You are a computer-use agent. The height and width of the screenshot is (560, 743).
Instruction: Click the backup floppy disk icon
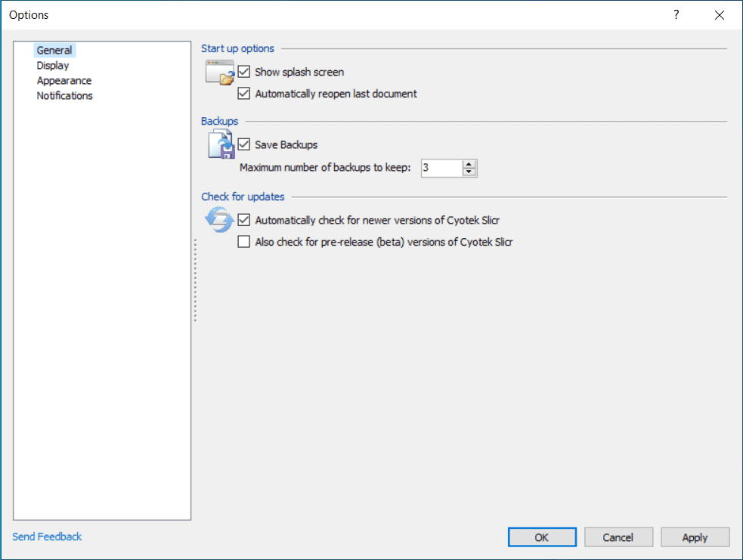pyautogui.click(x=221, y=144)
